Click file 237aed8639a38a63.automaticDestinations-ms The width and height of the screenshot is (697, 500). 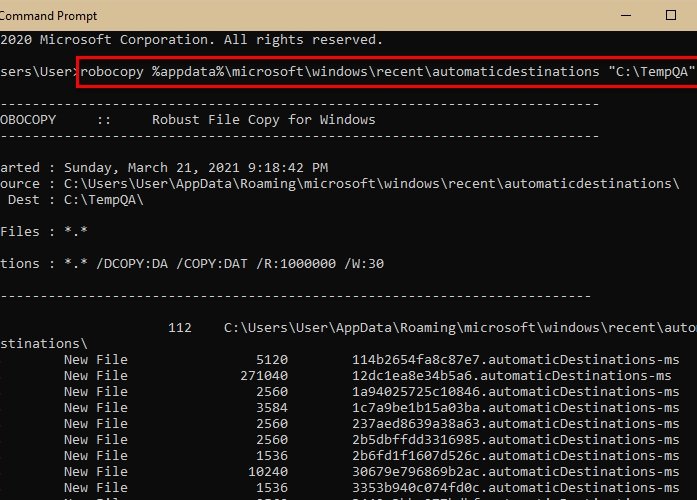(x=516, y=424)
